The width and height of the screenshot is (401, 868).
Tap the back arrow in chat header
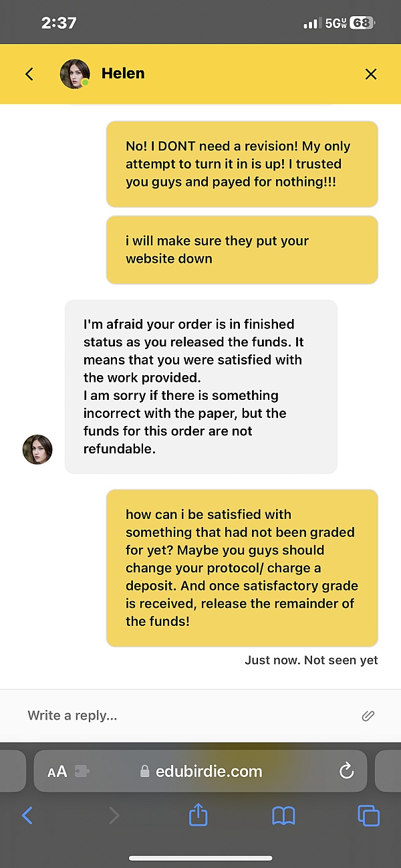[29, 74]
